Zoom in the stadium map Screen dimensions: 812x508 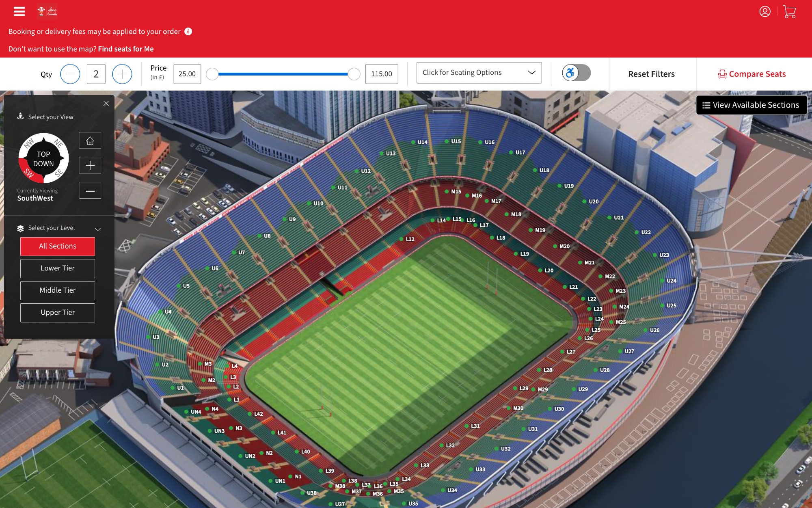90,165
